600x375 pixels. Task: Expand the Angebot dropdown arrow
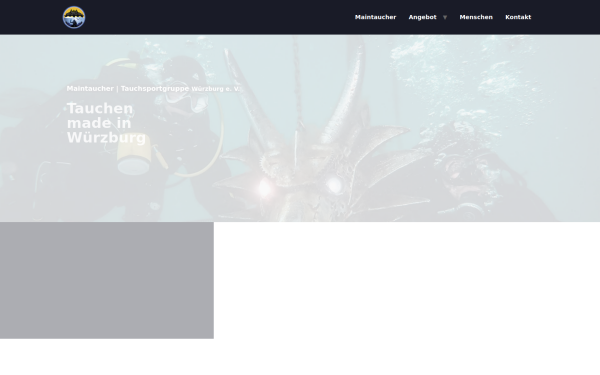(x=445, y=17)
